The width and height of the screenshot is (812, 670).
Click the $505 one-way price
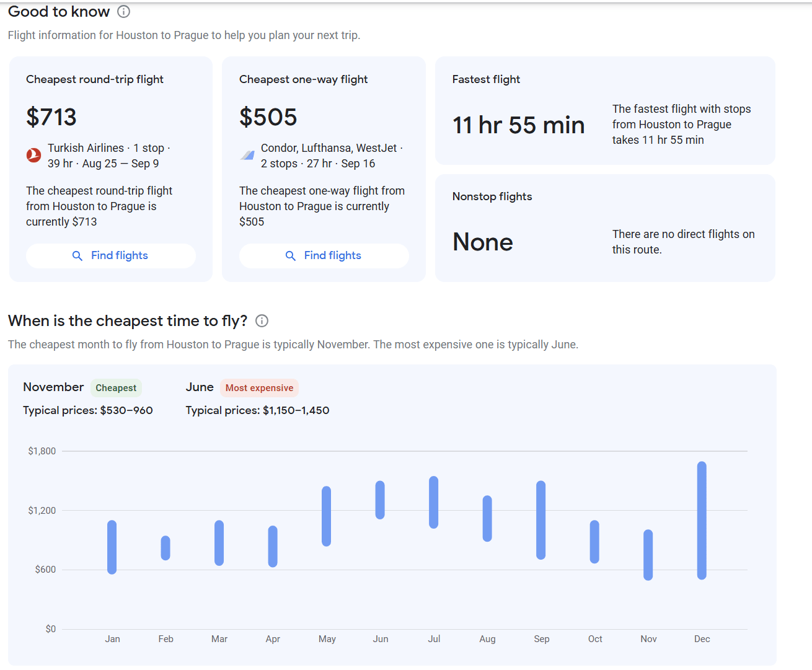click(x=268, y=117)
